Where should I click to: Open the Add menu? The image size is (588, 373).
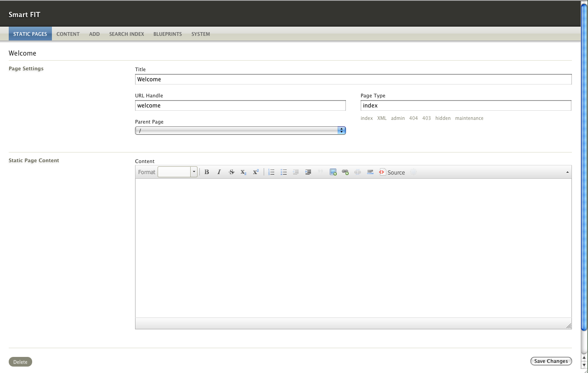click(94, 34)
